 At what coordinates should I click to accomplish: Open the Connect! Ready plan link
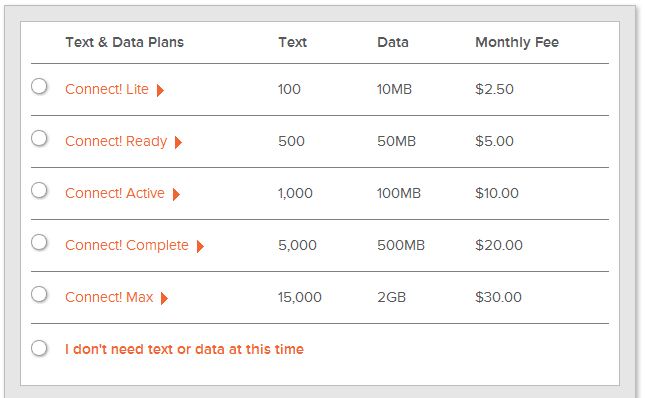pyautogui.click(x=116, y=141)
